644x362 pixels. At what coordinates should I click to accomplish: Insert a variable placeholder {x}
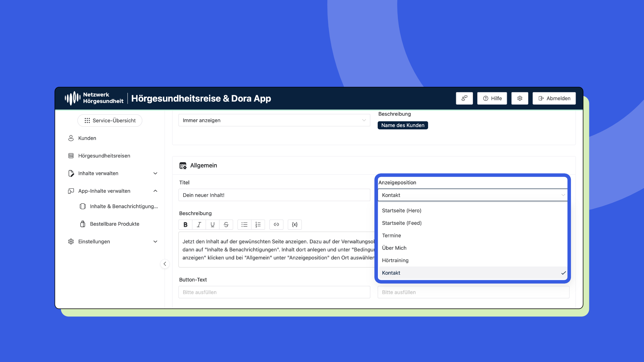click(x=295, y=225)
